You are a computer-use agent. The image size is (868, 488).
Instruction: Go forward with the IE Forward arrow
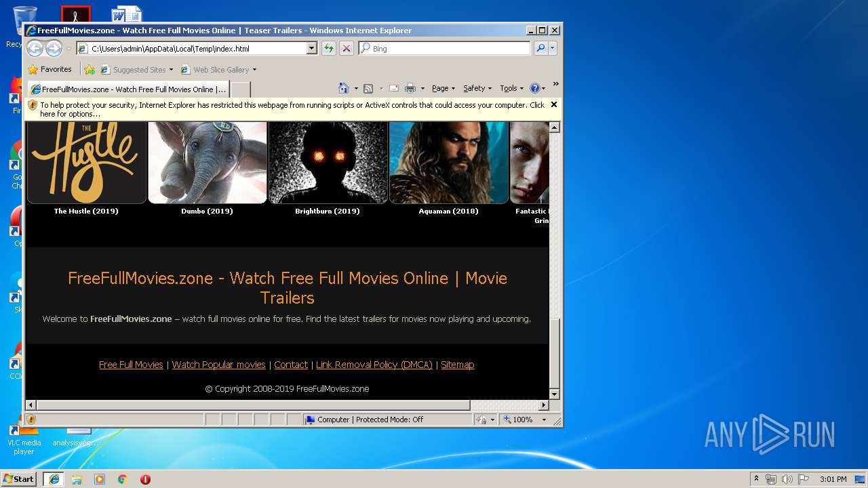[54, 48]
